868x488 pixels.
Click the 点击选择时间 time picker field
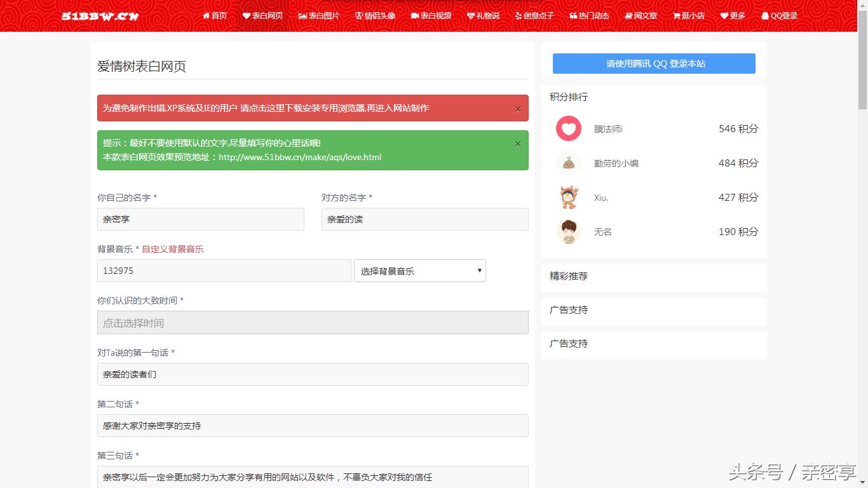(313, 322)
